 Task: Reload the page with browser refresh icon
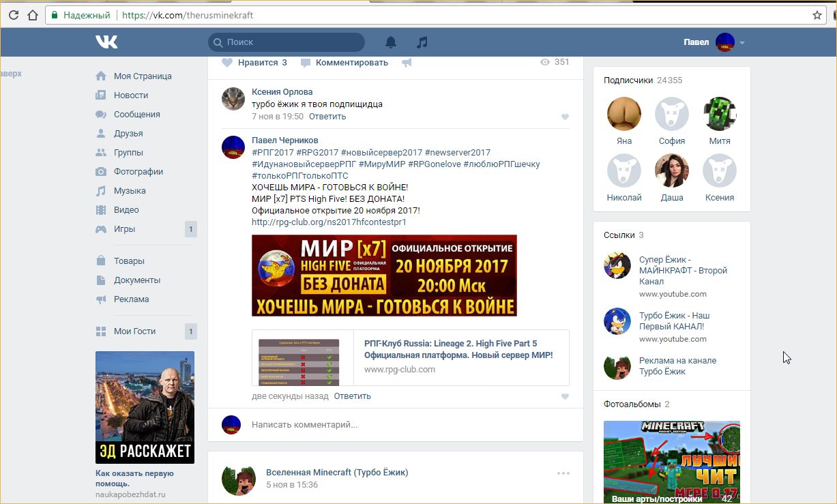click(x=13, y=15)
